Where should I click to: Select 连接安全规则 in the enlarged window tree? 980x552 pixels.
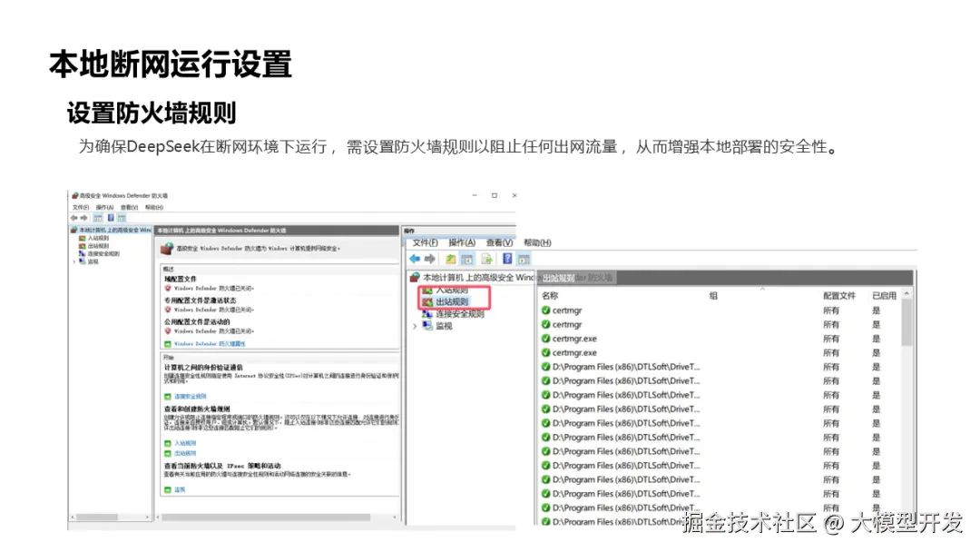454,314
